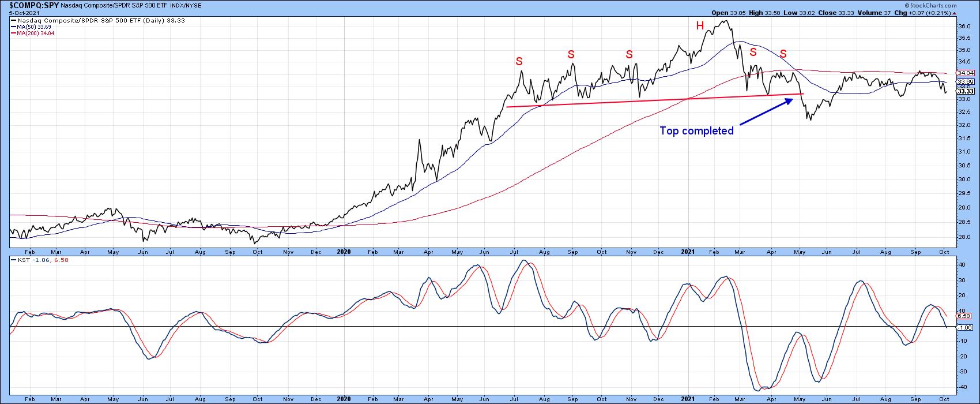
Task: Click the Top completed annotation text
Action: [x=696, y=131]
